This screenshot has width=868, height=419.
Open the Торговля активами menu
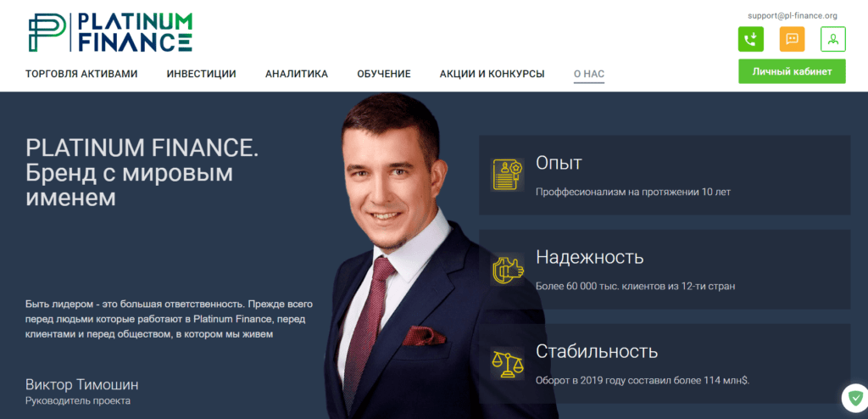pyautogui.click(x=81, y=74)
